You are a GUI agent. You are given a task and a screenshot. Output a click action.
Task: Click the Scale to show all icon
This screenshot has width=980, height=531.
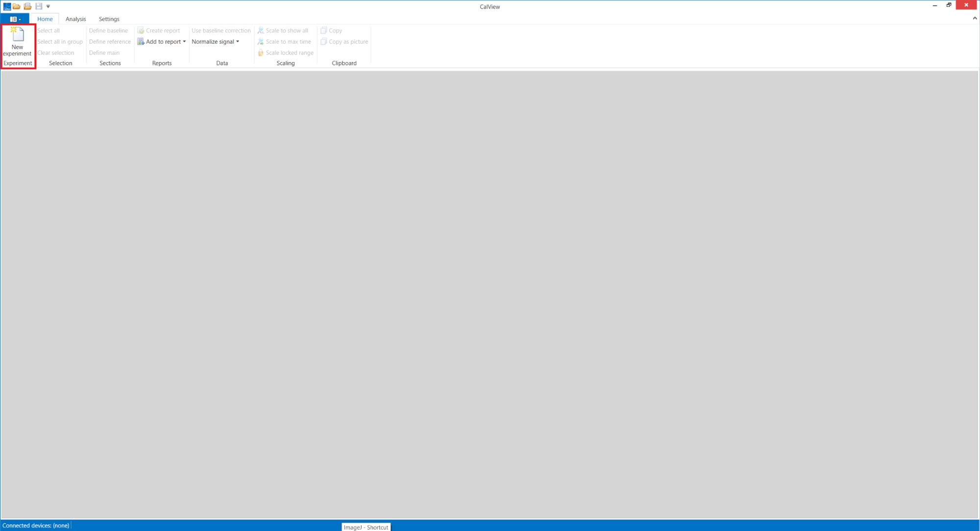click(261, 30)
